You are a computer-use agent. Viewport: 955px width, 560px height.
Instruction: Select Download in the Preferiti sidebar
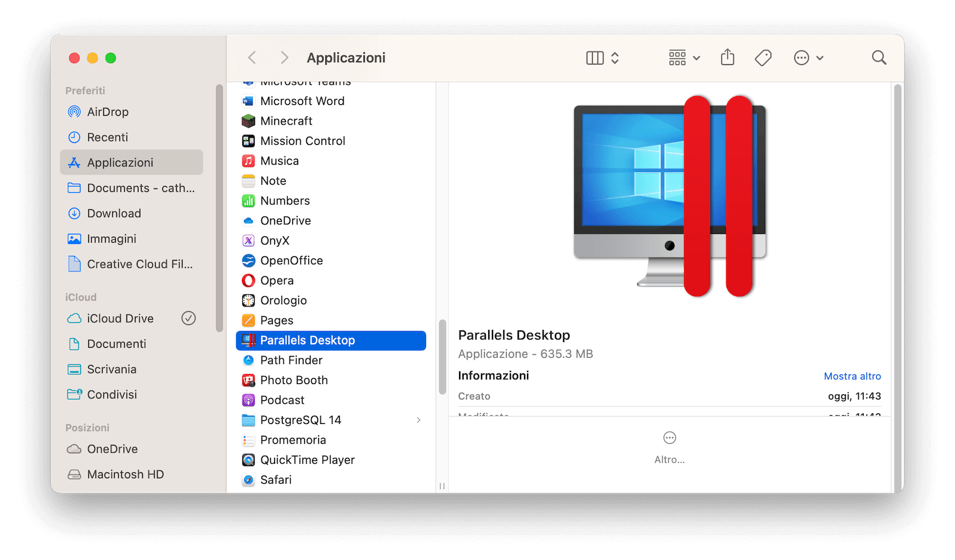113,214
